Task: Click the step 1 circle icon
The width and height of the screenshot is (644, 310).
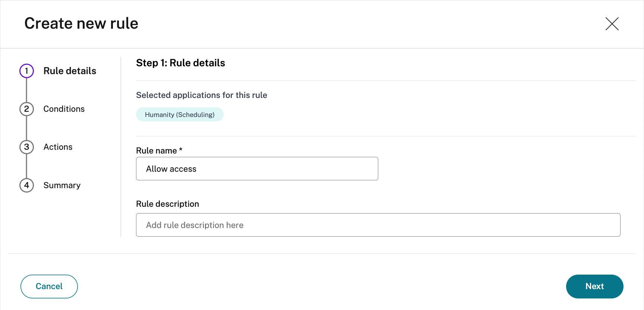Action: point(26,71)
